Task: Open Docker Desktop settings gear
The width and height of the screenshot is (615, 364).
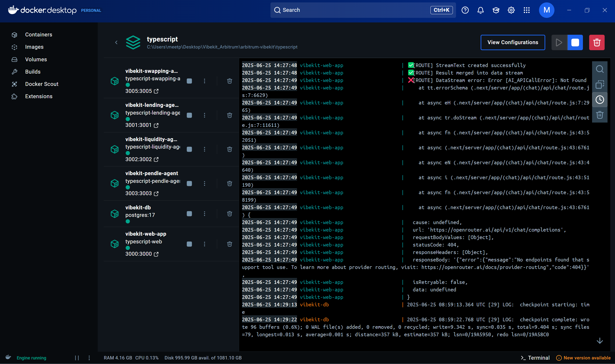Action: (511, 10)
